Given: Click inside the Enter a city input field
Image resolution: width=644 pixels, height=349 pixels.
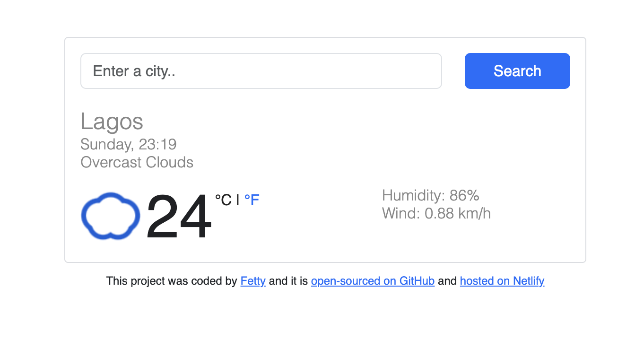Looking at the screenshot, I should 260,70.
